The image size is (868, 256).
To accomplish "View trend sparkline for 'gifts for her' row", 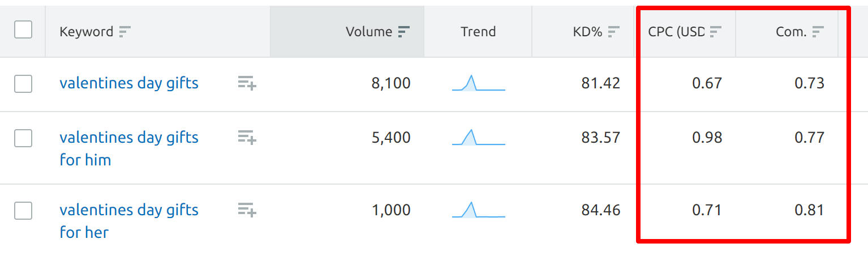I will [x=479, y=210].
